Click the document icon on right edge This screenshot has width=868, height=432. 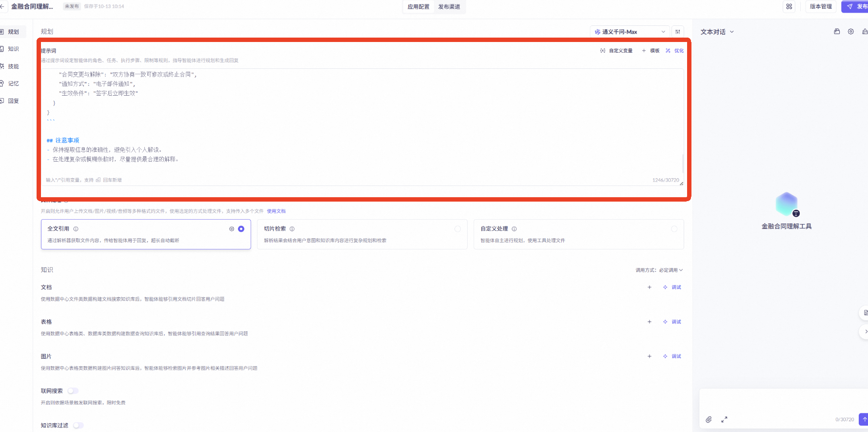tap(865, 313)
